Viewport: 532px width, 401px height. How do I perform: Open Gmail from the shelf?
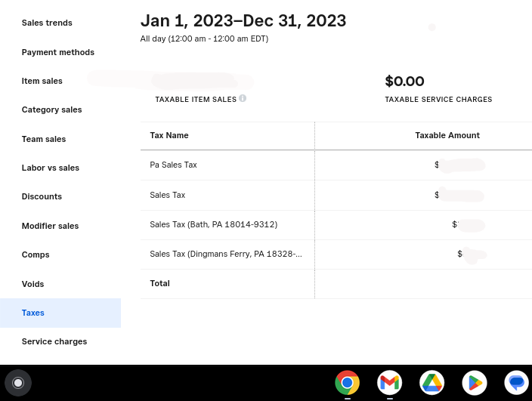(x=389, y=383)
